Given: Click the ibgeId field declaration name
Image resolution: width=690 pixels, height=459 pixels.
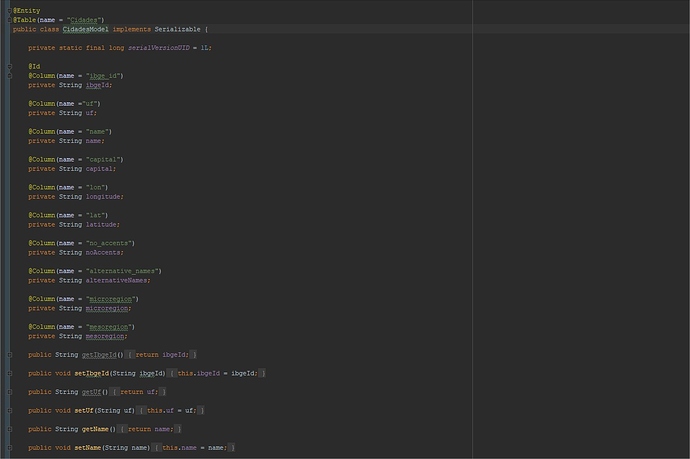Looking at the screenshot, I should pos(97,85).
